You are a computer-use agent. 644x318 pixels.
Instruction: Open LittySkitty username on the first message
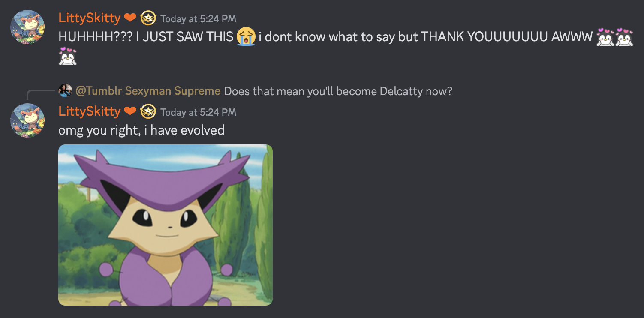pyautogui.click(x=90, y=18)
